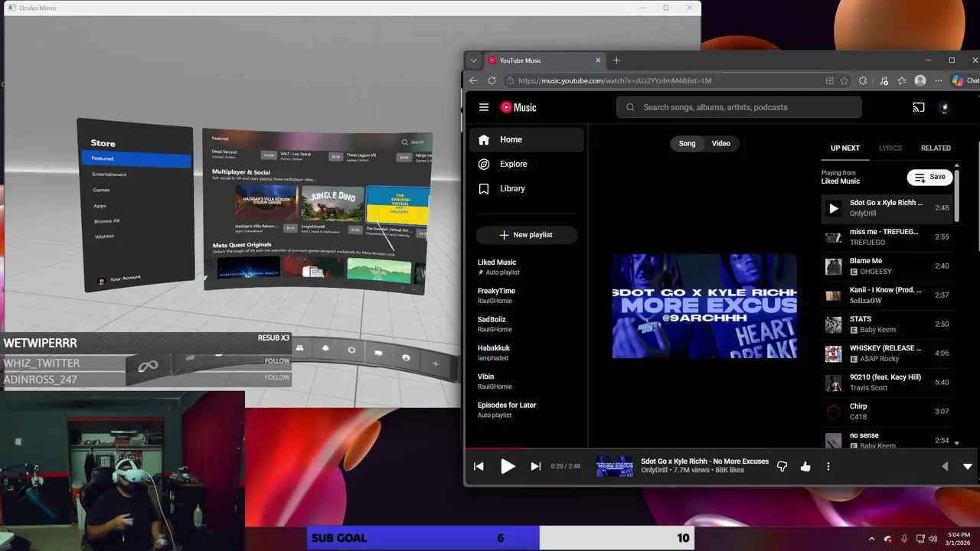Click the browser address bar URL
This screenshot has height=551, width=980.
pyautogui.click(x=615, y=80)
